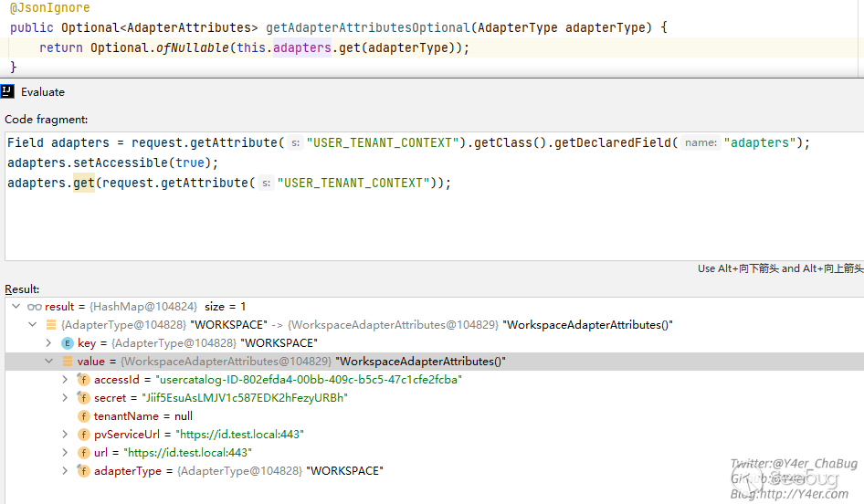864x504 pixels.
Task: Expand the secret field
Action: [x=65, y=397]
